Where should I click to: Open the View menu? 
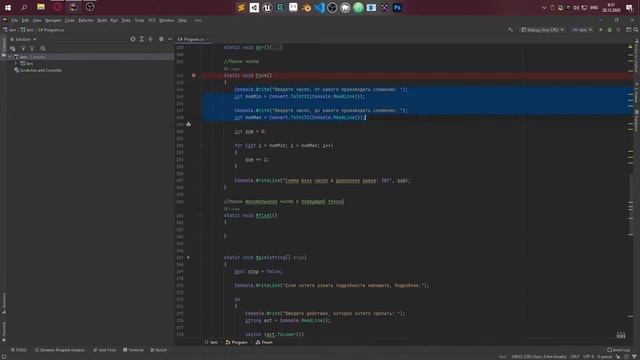(x=37, y=20)
